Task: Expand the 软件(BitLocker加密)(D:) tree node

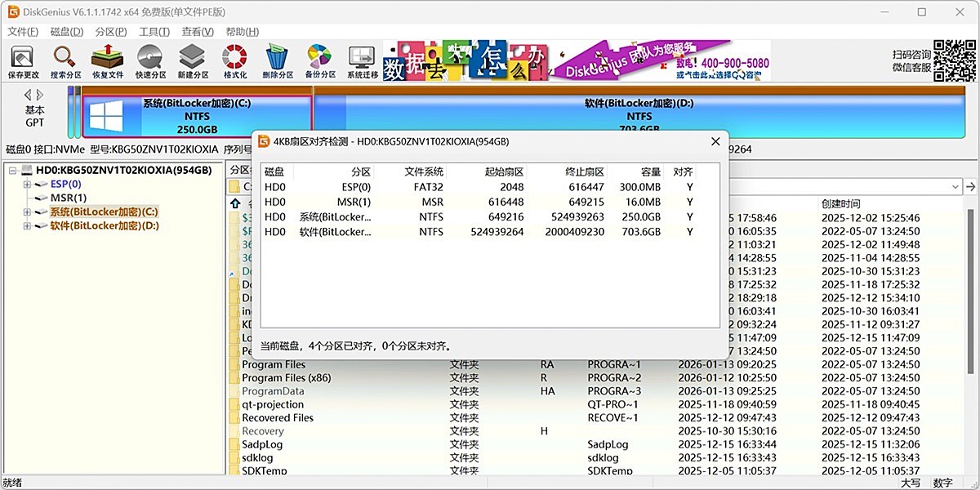Action: pyautogui.click(x=25, y=225)
